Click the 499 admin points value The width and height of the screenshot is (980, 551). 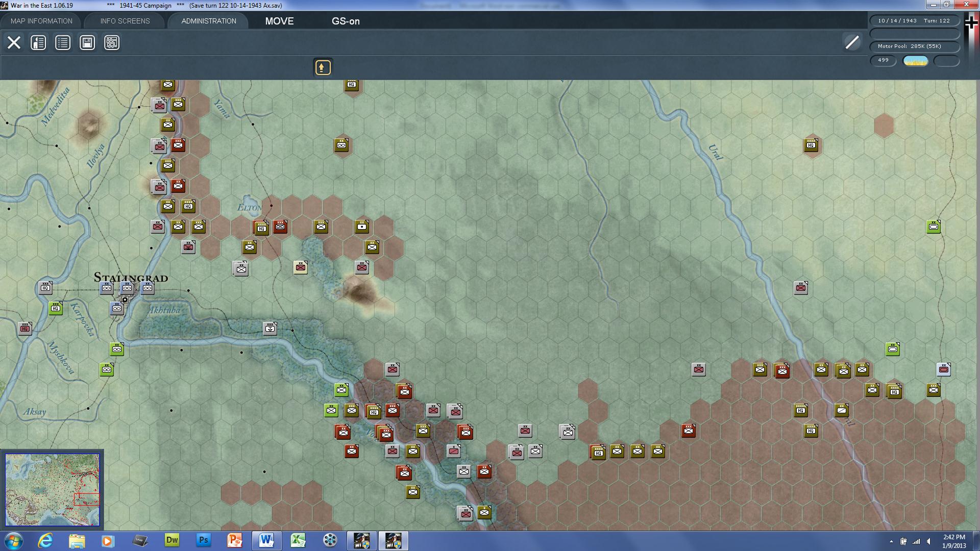click(x=883, y=60)
